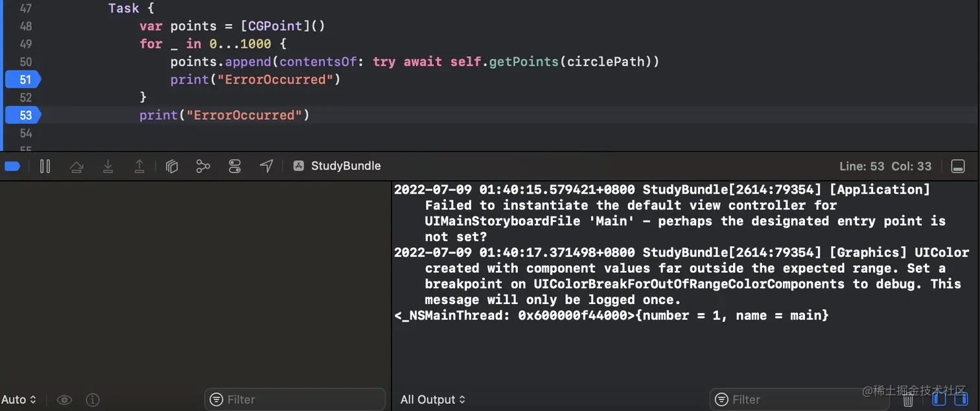Image resolution: width=980 pixels, height=411 pixels.
Task: Click the 01:40:15 timestamp console entry
Action: (670, 213)
